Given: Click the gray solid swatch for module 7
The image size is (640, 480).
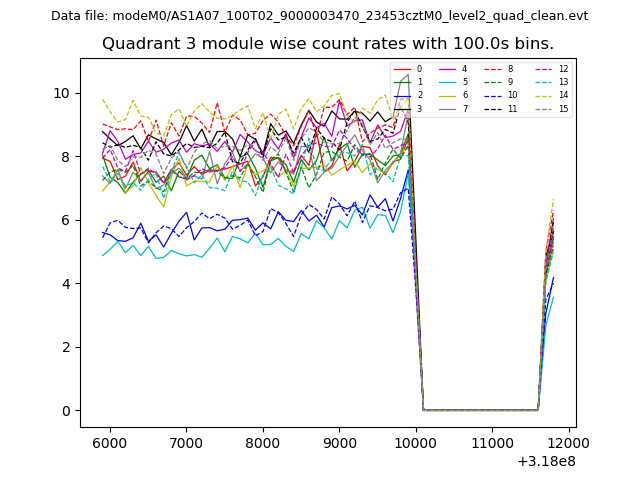Looking at the screenshot, I should [449, 108].
